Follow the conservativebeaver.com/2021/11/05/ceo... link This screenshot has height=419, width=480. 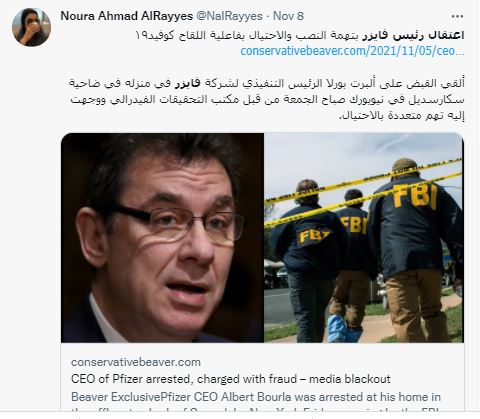352,51
